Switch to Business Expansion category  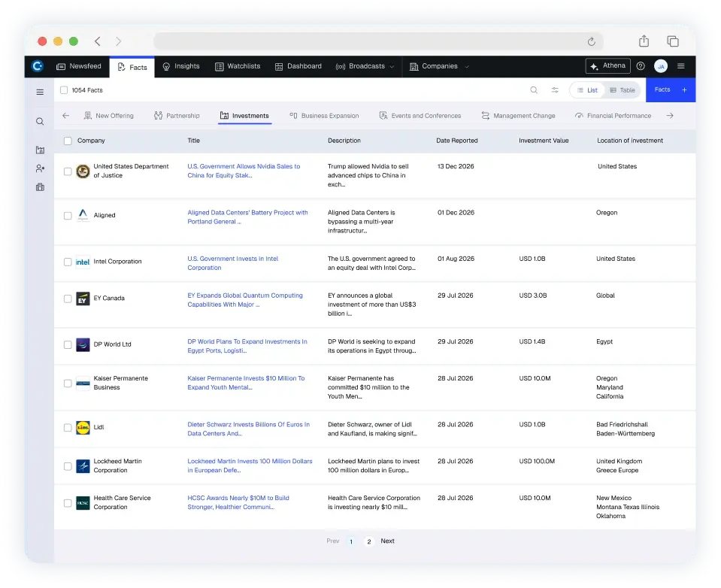pyautogui.click(x=324, y=116)
